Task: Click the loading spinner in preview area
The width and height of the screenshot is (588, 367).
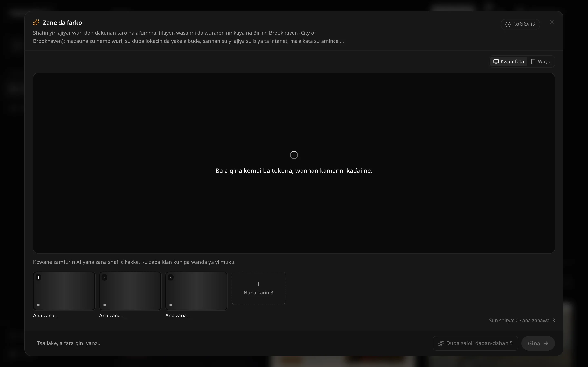Action: pos(294,155)
